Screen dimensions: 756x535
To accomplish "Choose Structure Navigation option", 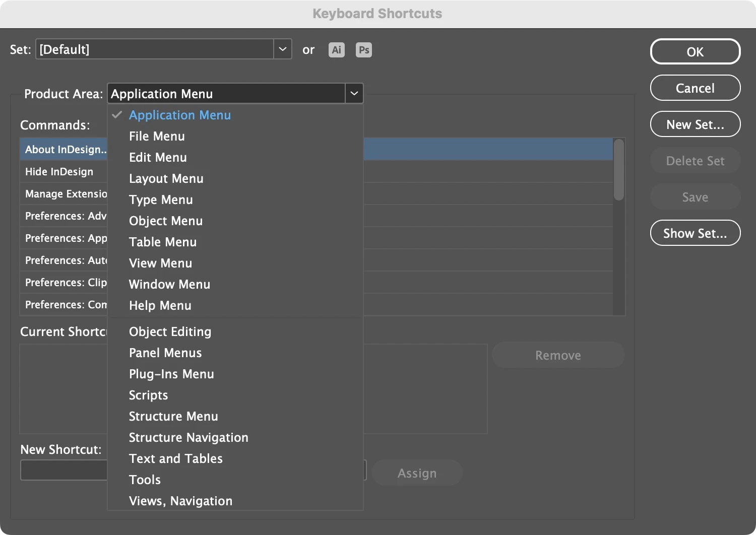I will click(235, 438).
